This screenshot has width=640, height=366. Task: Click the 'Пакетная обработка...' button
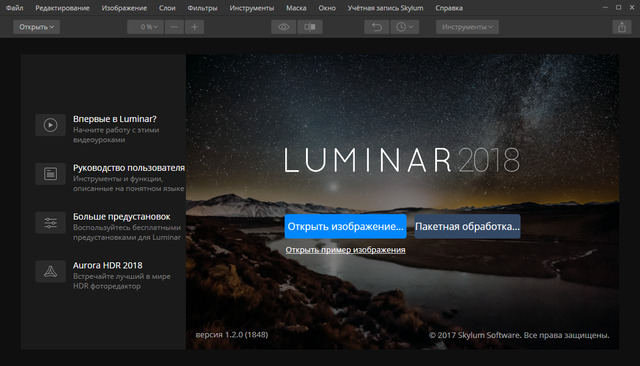pyautogui.click(x=467, y=226)
